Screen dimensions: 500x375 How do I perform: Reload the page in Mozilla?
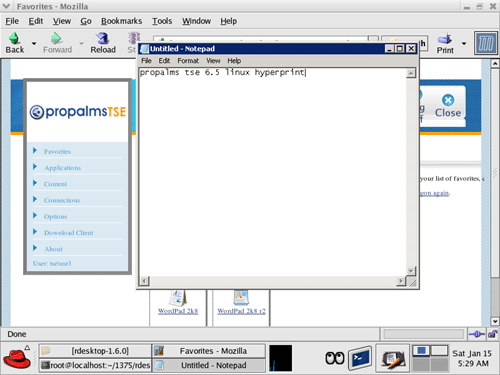click(103, 43)
